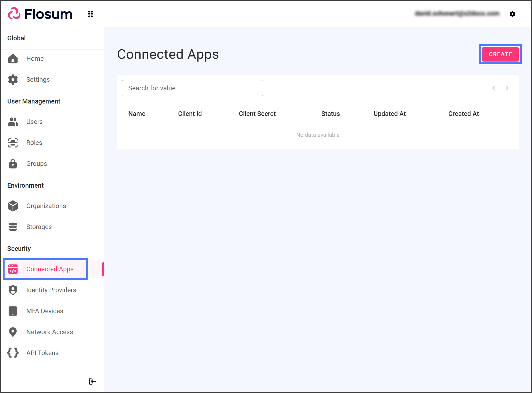Click the Organizations cube icon
This screenshot has height=393, width=532.
point(13,206)
